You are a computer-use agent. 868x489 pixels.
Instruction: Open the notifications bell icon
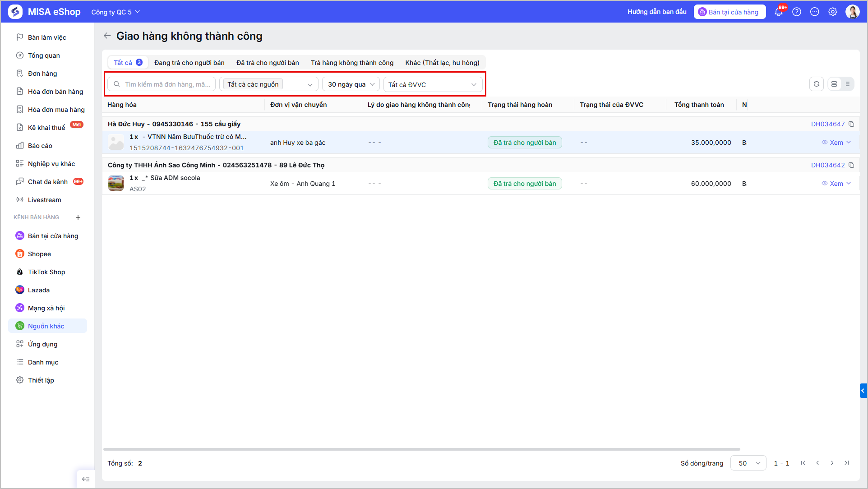[779, 12]
